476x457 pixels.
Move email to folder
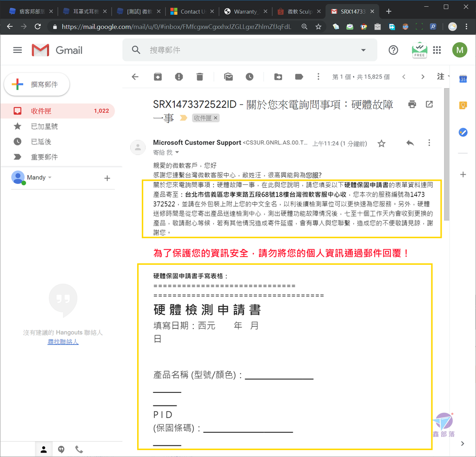[x=278, y=77]
